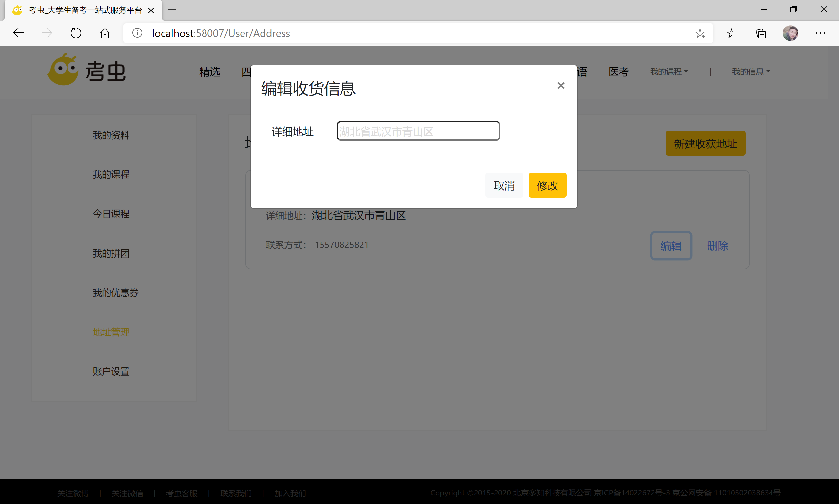839x504 pixels.
Task: Click the browser back arrow
Action: [18, 33]
